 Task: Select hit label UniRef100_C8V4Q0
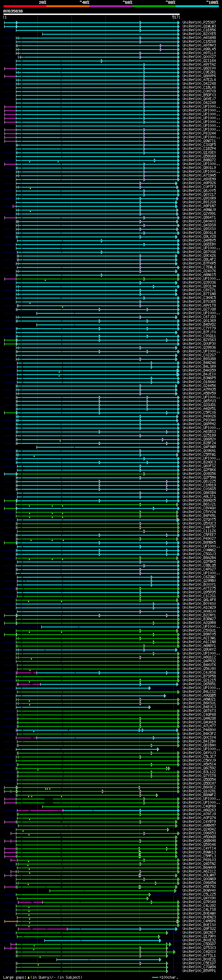[199, 508]
